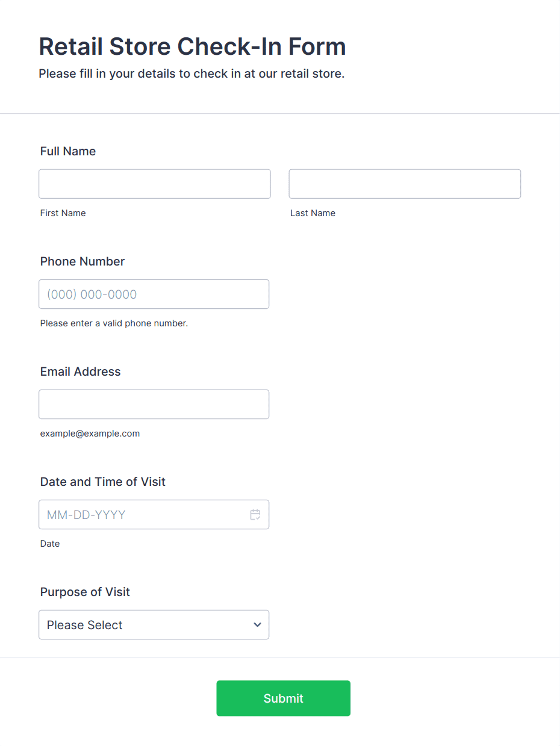Click the 'First Name' sublabel text
This screenshot has width=560, height=746.
point(63,213)
